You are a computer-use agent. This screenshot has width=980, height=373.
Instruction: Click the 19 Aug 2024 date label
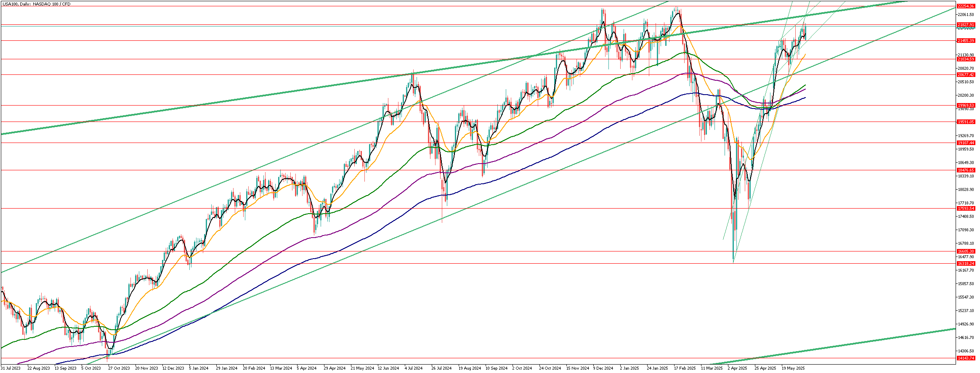470,368
